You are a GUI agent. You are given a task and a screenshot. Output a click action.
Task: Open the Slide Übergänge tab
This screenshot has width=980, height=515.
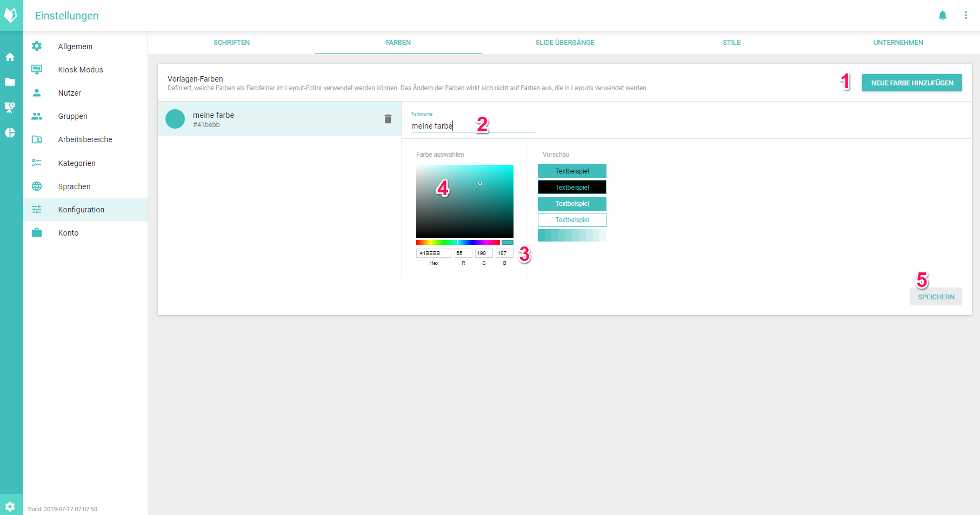point(564,43)
